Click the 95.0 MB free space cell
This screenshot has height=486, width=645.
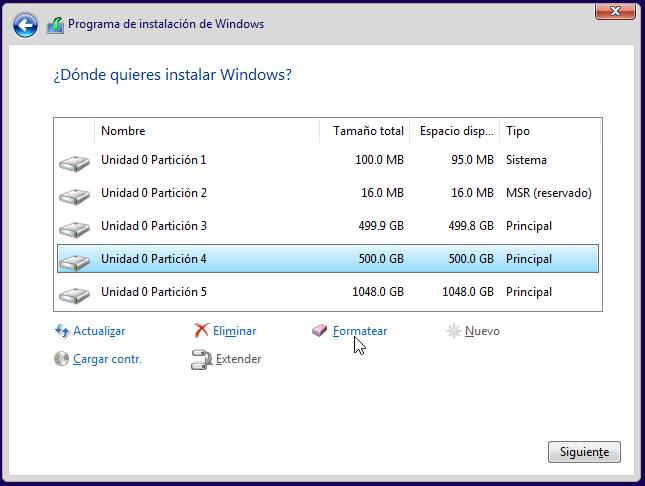(472, 160)
